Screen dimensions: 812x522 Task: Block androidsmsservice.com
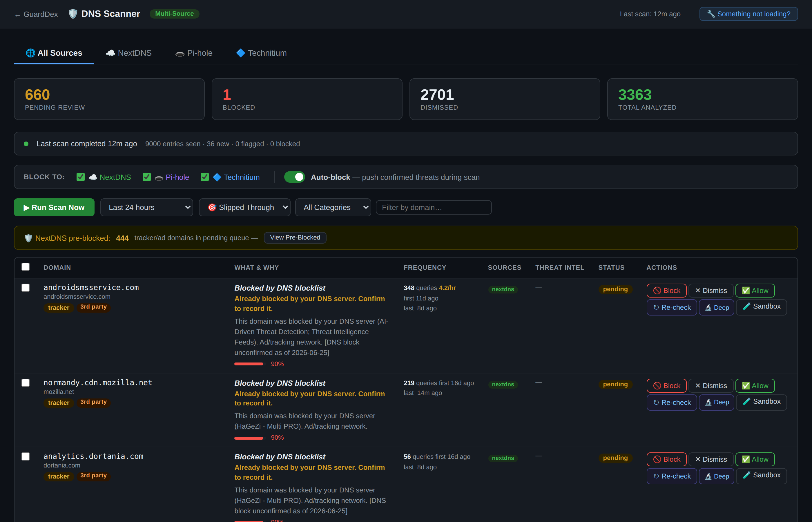(667, 291)
